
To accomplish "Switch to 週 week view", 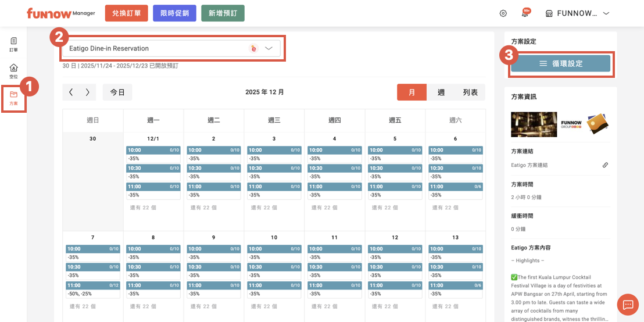I will [441, 92].
